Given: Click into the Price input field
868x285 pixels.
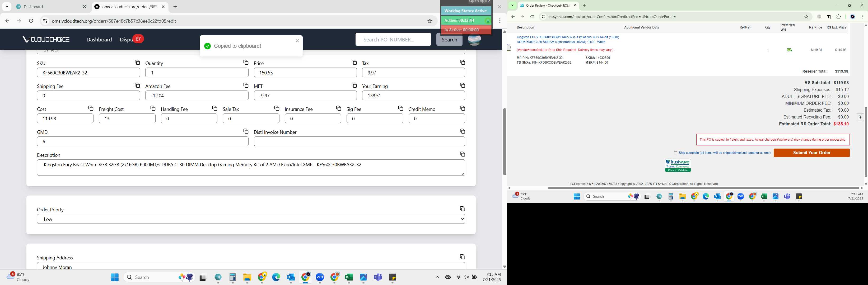Looking at the screenshot, I should (305, 73).
